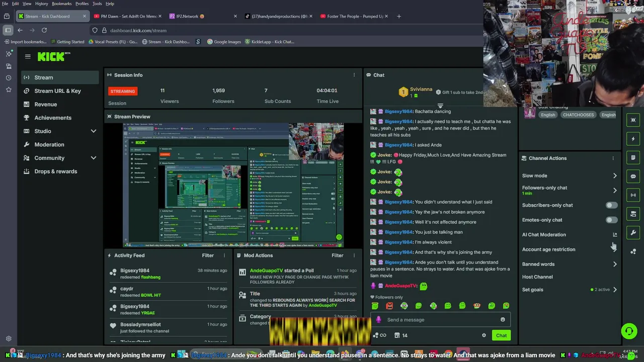644x362 pixels.
Task: Click the green Chat send button
Action: (501, 335)
